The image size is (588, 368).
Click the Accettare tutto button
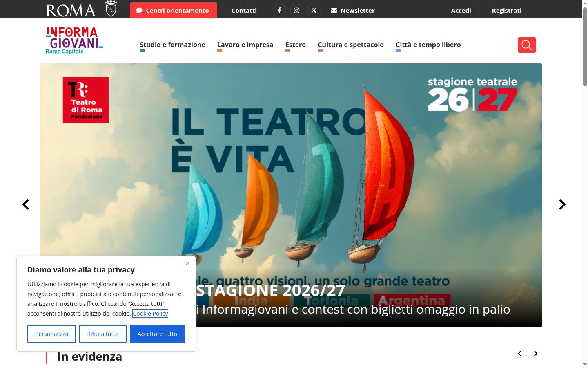point(157,334)
